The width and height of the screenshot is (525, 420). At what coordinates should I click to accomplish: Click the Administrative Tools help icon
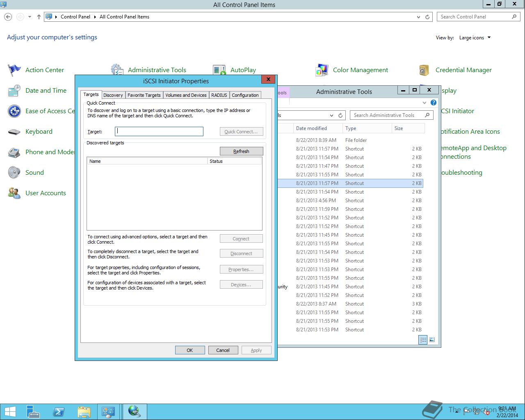point(434,103)
